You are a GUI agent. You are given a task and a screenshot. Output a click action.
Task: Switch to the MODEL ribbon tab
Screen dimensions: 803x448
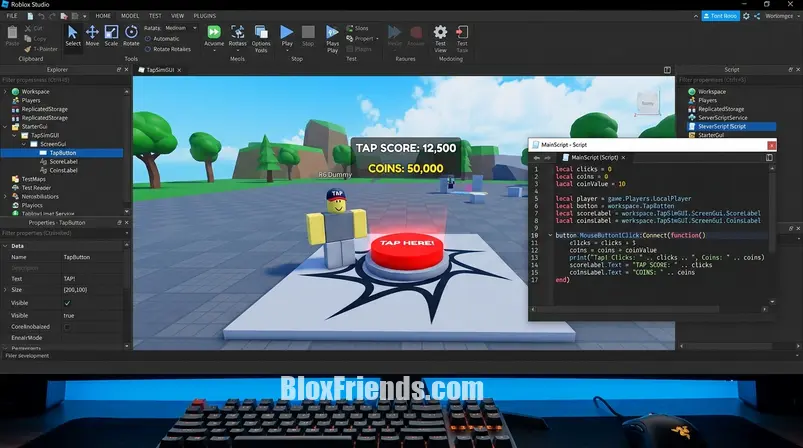click(x=130, y=16)
